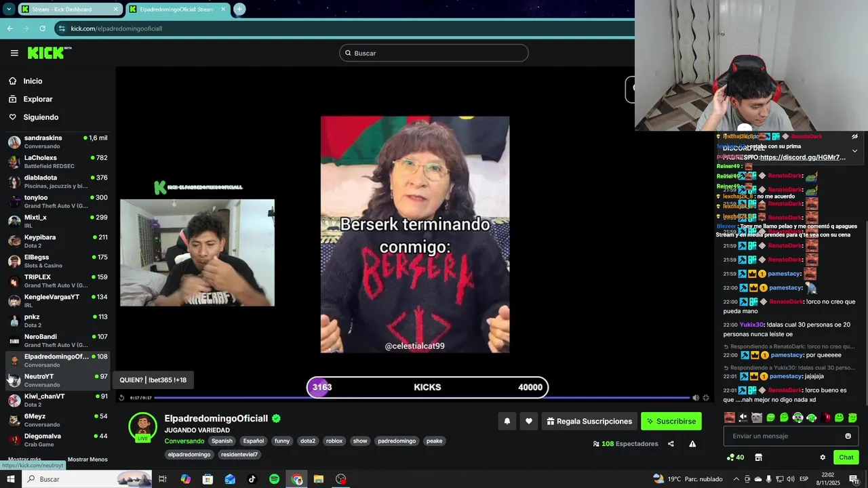This screenshot has width=868, height=488.
Task: Open Keypibara channel
Action: point(58,241)
